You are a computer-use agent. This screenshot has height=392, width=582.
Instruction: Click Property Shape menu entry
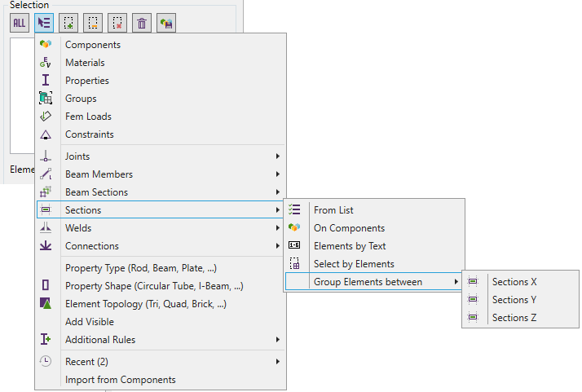154,286
